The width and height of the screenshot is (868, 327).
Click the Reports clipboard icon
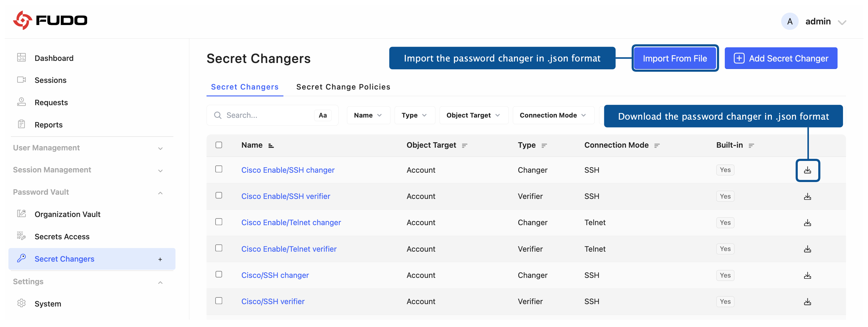(22, 124)
